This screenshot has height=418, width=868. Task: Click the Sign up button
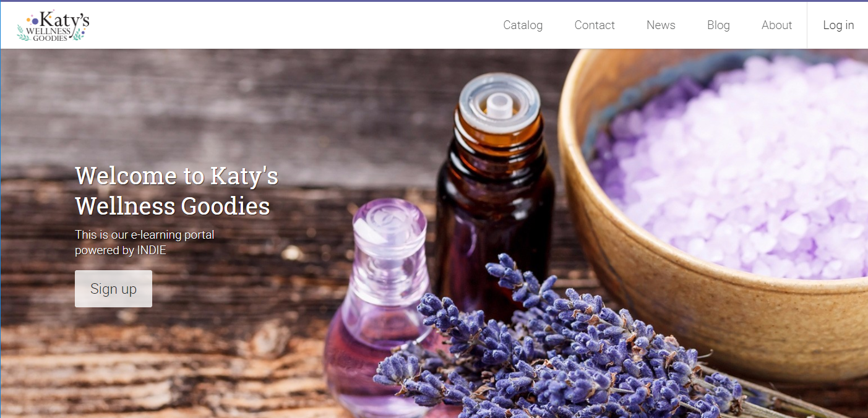click(113, 289)
